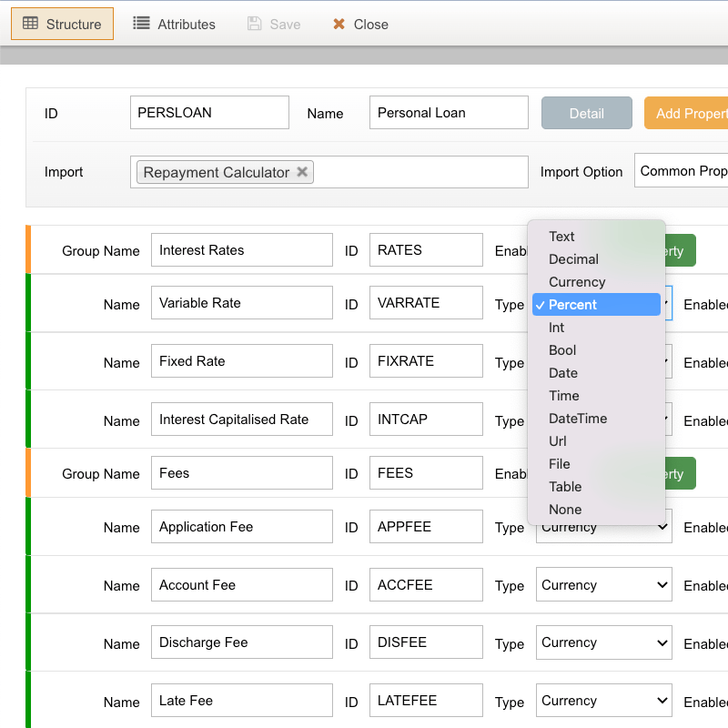Remove the Repayment Calculator import tag
This screenshot has width=728, height=728.
302,171
